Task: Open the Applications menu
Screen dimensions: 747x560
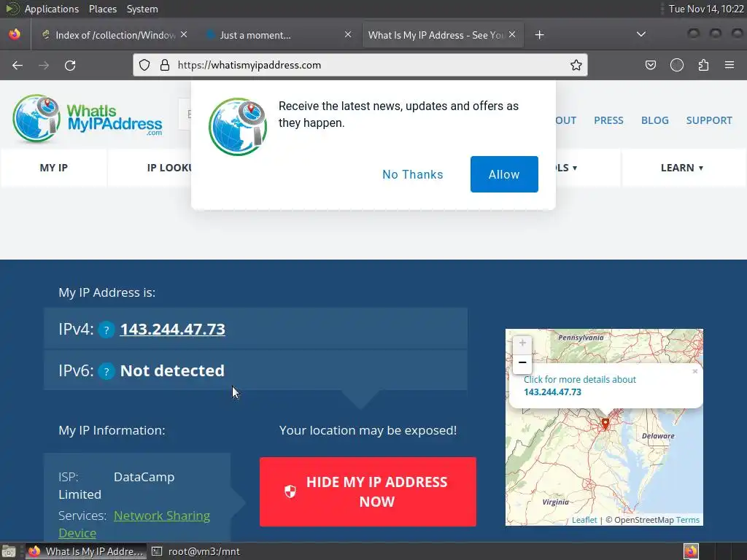Action: pos(52,9)
